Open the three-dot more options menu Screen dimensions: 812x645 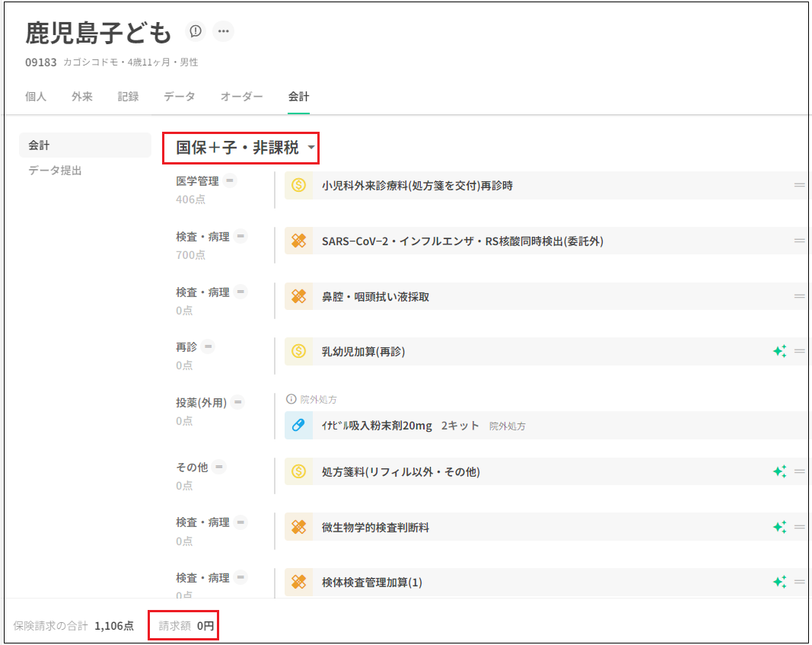point(223,31)
